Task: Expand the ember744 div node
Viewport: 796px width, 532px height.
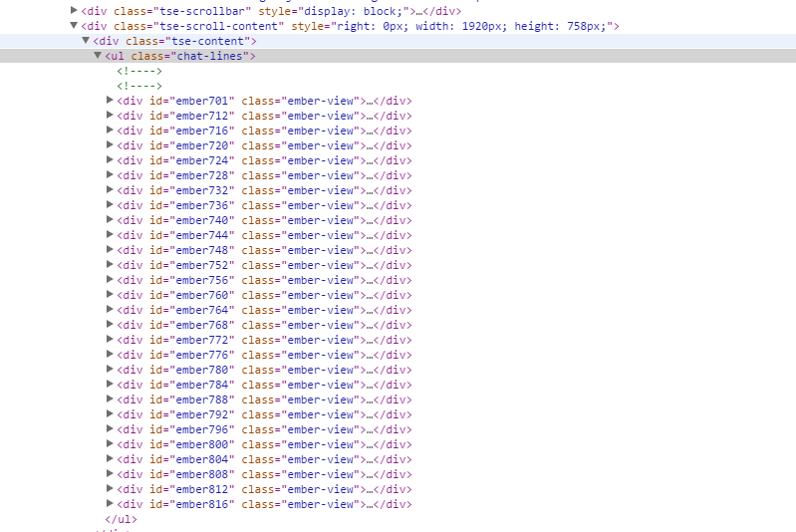Action: 110,234
